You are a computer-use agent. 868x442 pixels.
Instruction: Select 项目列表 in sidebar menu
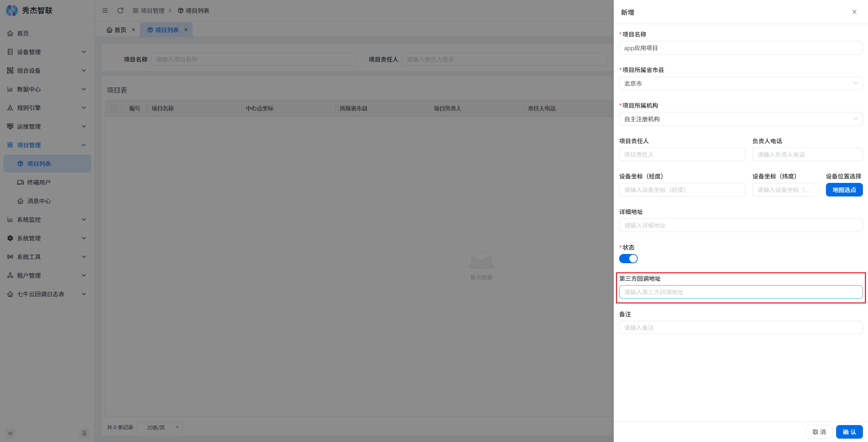(39, 164)
